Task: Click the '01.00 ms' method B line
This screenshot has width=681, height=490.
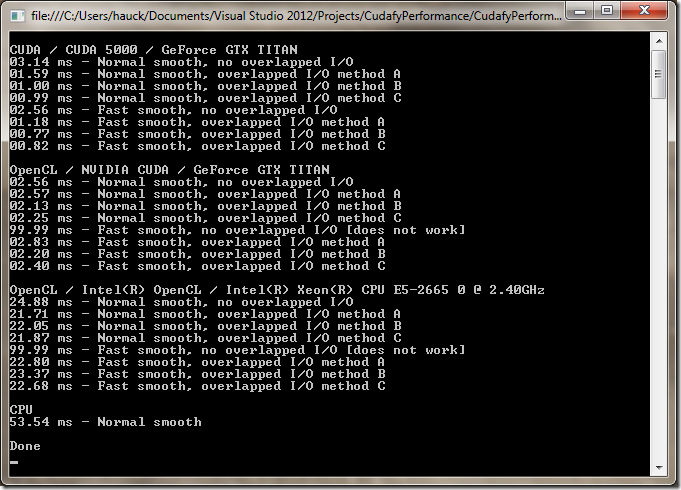Action: coord(205,86)
